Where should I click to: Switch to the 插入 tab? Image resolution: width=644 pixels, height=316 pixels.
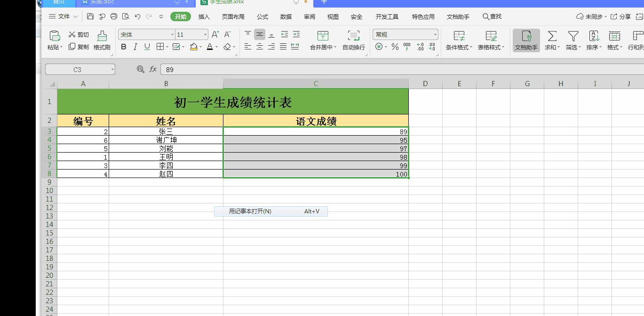[x=204, y=16]
